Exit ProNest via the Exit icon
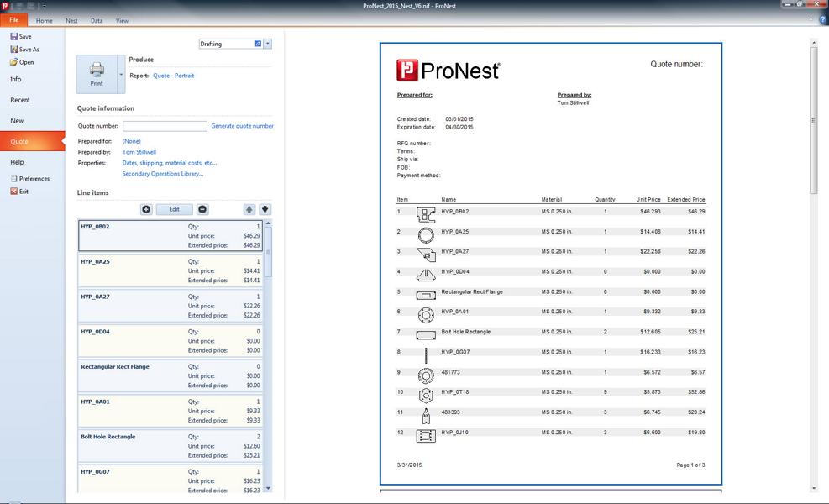 coord(13,192)
